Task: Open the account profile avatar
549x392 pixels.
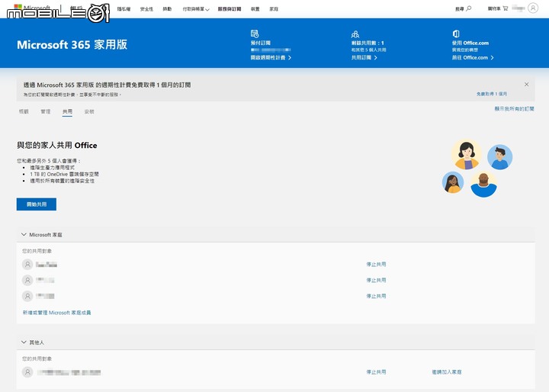Action: pos(533,8)
